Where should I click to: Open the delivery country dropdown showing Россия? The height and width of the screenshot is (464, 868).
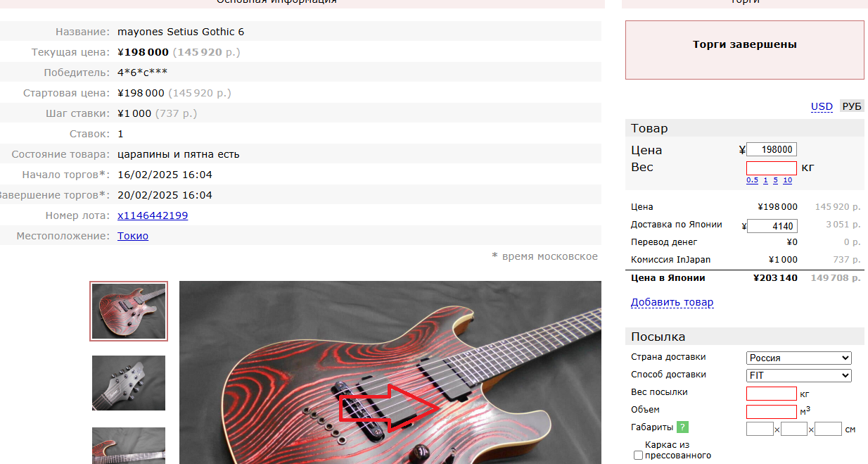tap(798, 358)
